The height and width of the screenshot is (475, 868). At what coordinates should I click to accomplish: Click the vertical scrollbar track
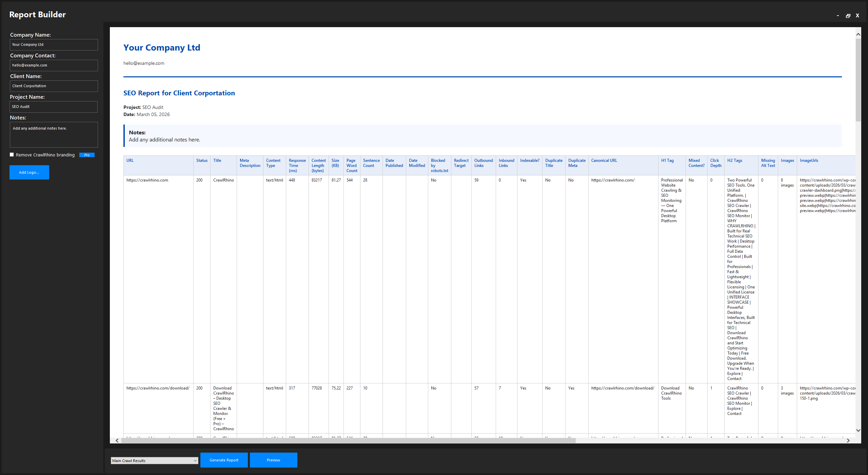tap(857, 237)
